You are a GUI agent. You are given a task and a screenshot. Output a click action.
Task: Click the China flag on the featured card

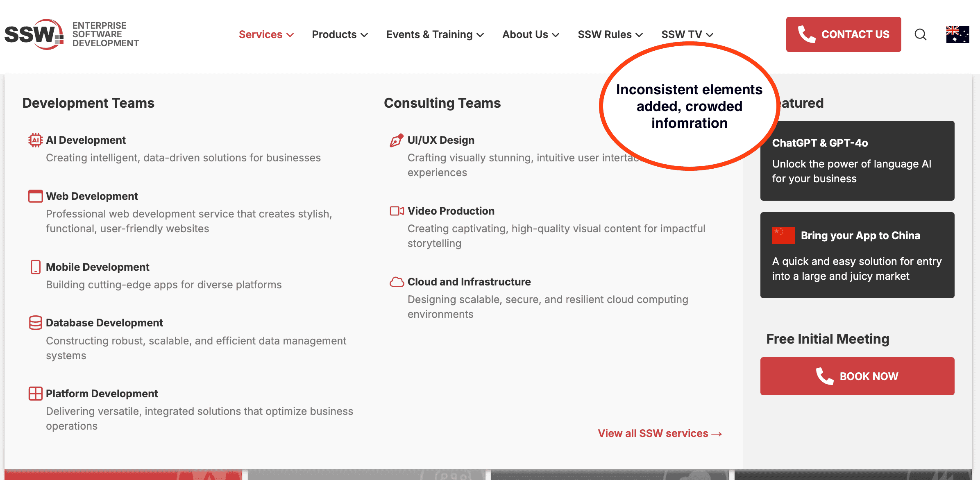coord(783,235)
